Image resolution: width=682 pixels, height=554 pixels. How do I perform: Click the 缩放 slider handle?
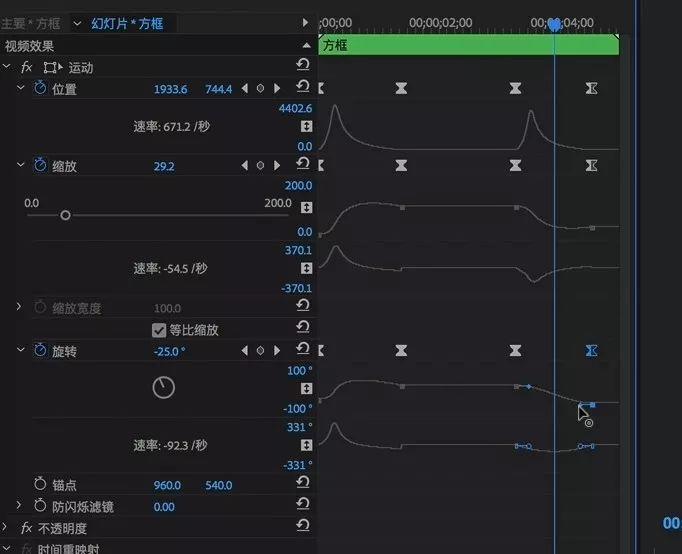pos(65,215)
